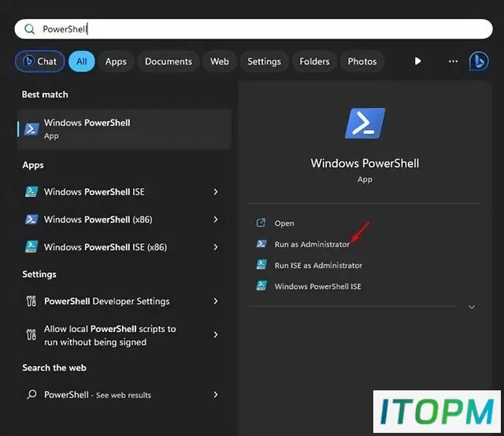504x436 pixels.
Task: Expand the PowerShell web results chevron
Action: coord(216,394)
